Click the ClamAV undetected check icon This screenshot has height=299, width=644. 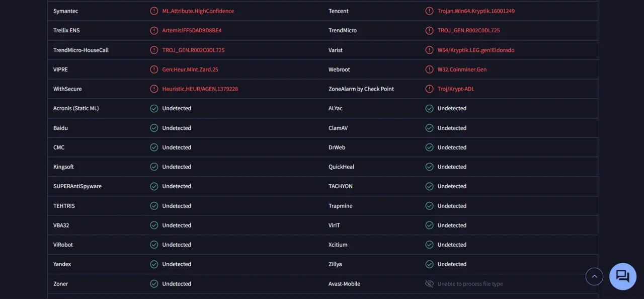pos(429,128)
